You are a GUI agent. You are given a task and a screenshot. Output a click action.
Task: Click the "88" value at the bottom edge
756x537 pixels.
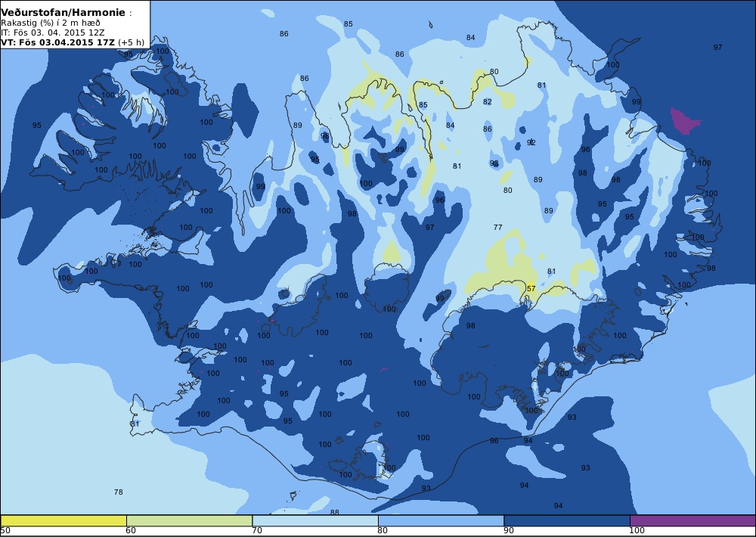(x=335, y=512)
